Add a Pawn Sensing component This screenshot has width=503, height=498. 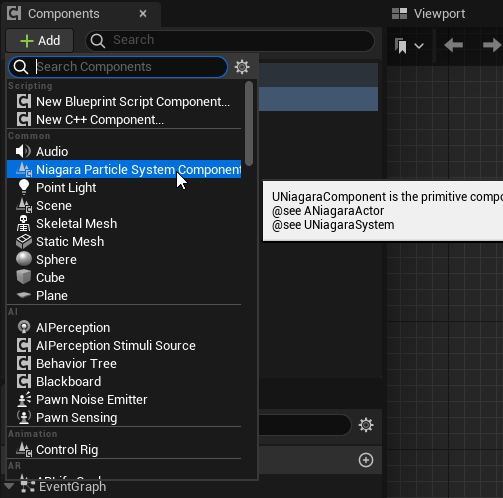point(124,418)
